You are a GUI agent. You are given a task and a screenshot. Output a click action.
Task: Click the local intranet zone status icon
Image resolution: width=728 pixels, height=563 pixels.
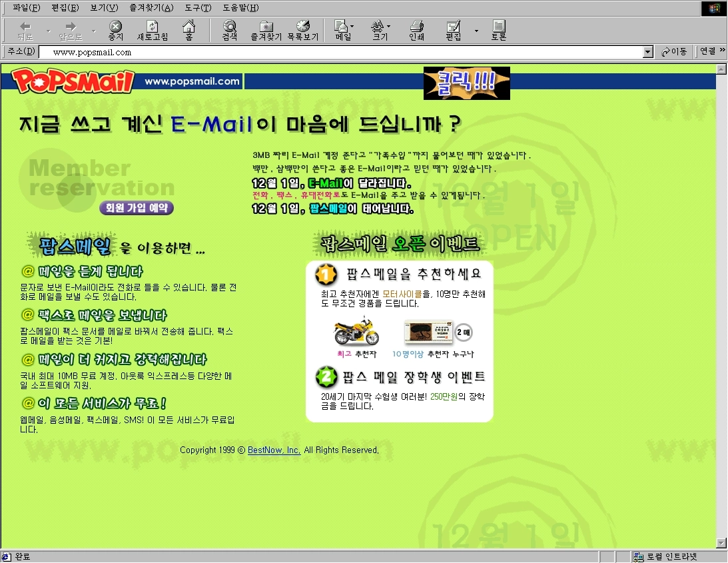click(x=638, y=556)
